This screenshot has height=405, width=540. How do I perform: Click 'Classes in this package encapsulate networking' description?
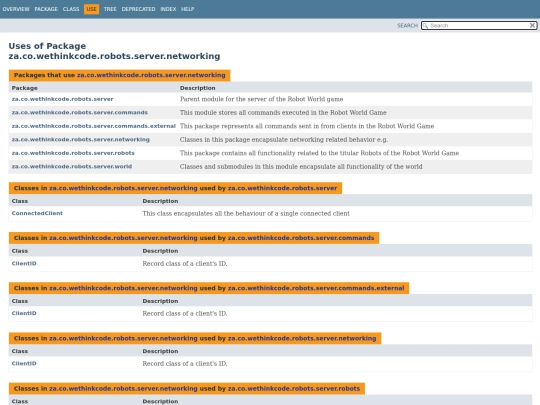tap(284, 140)
